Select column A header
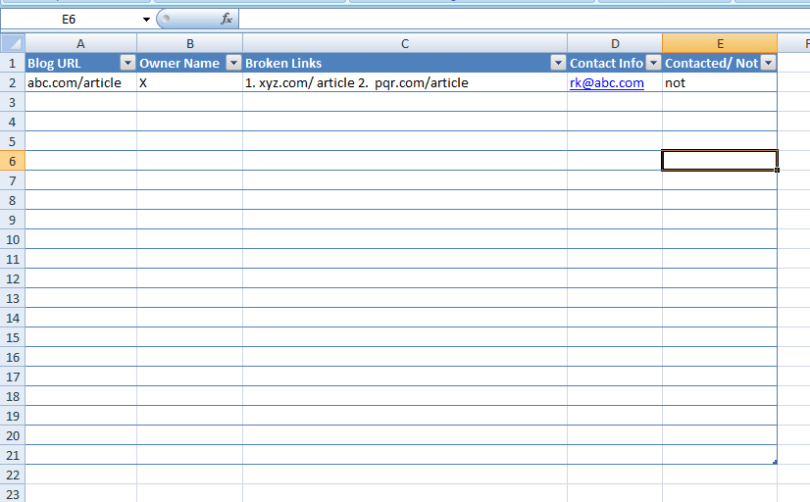The height and width of the screenshot is (502, 810). 81,43
